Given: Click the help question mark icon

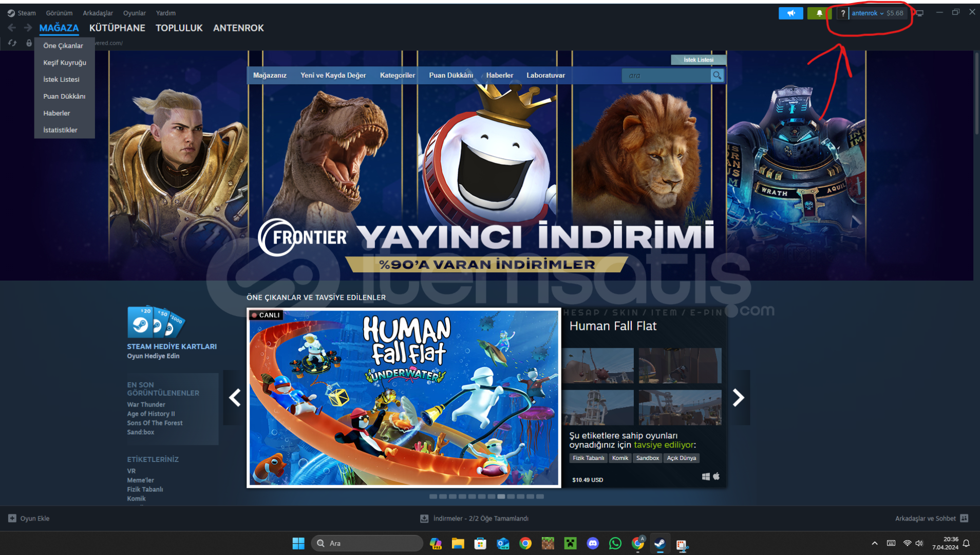Looking at the screenshot, I should (x=842, y=13).
